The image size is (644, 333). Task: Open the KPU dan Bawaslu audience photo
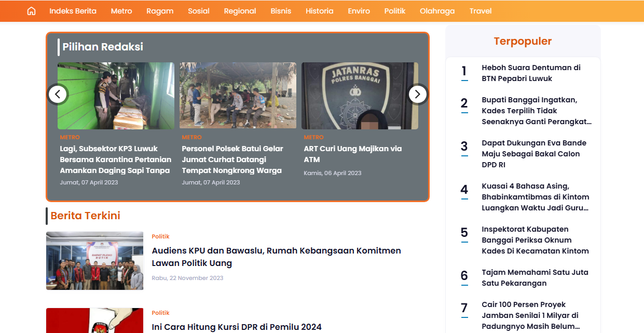pos(94,261)
